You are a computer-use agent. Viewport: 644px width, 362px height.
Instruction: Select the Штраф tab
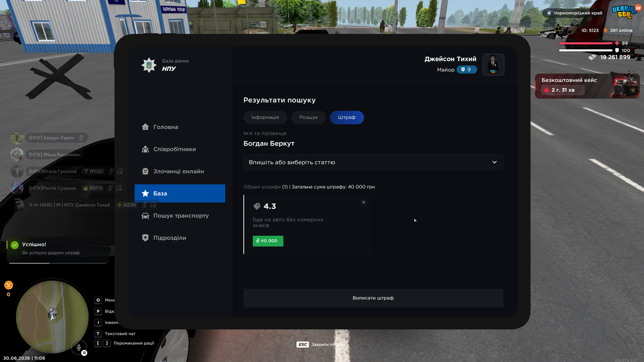point(347,117)
